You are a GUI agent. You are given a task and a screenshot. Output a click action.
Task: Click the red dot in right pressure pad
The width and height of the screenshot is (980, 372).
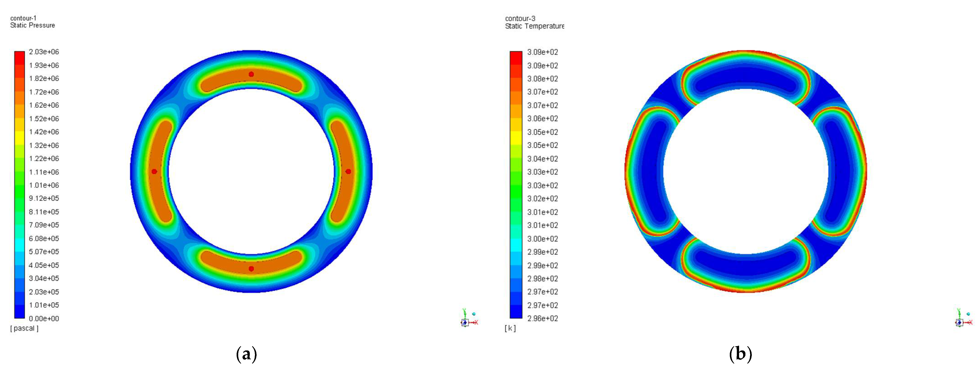(348, 171)
